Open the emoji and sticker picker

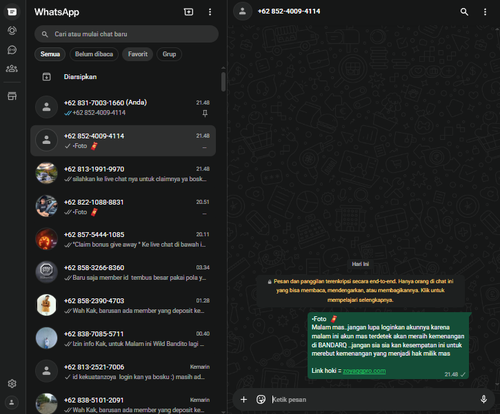tap(261, 399)
